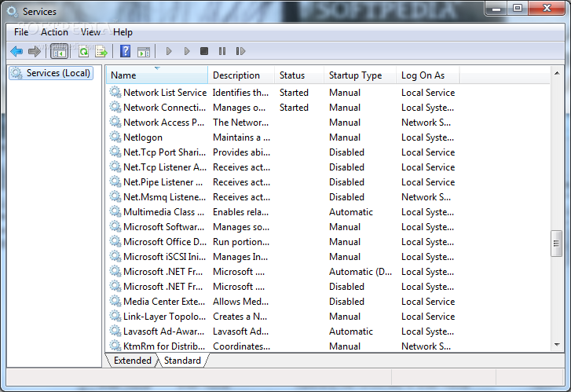This screenshot has height=392, width=571.
Task: Click Started status of Network Connections row
Action: point(294,108)
